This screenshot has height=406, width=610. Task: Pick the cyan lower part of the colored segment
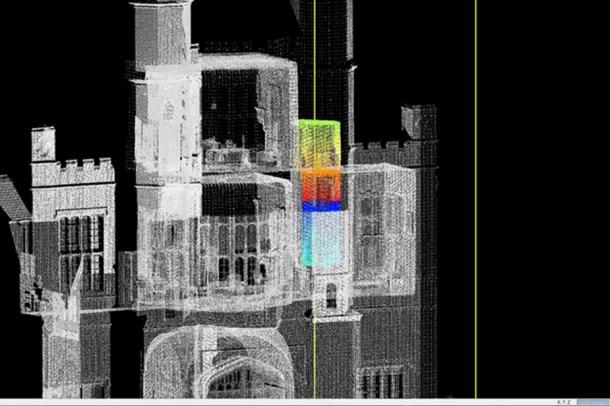pyautogui.click(x=321, y=238)
